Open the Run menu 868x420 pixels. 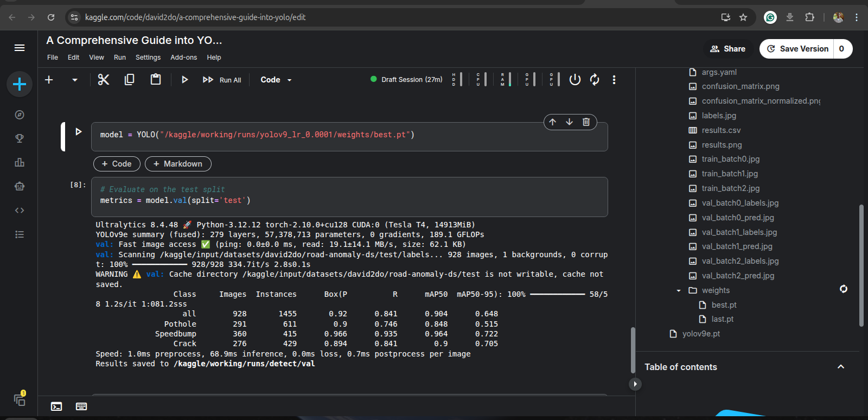[x=120, y=58]
